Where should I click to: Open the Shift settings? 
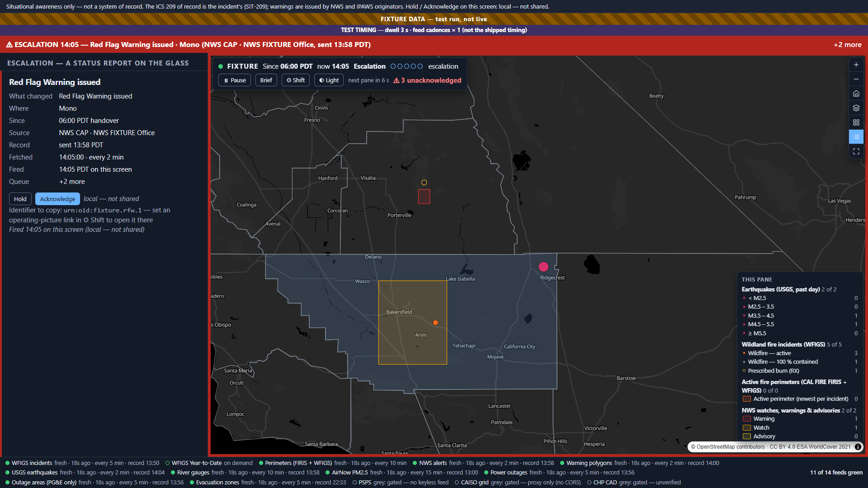tap(296, 80)
